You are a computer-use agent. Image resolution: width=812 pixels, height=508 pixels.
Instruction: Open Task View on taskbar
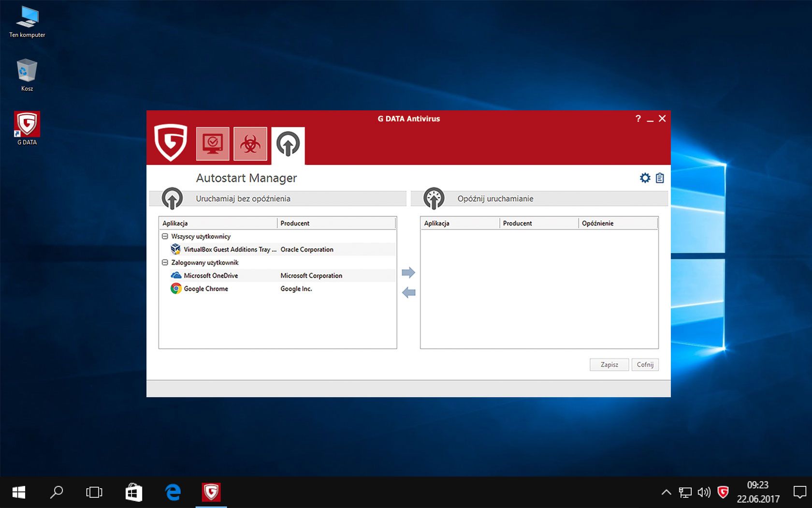pyautogui.click(x=94, y=493)
